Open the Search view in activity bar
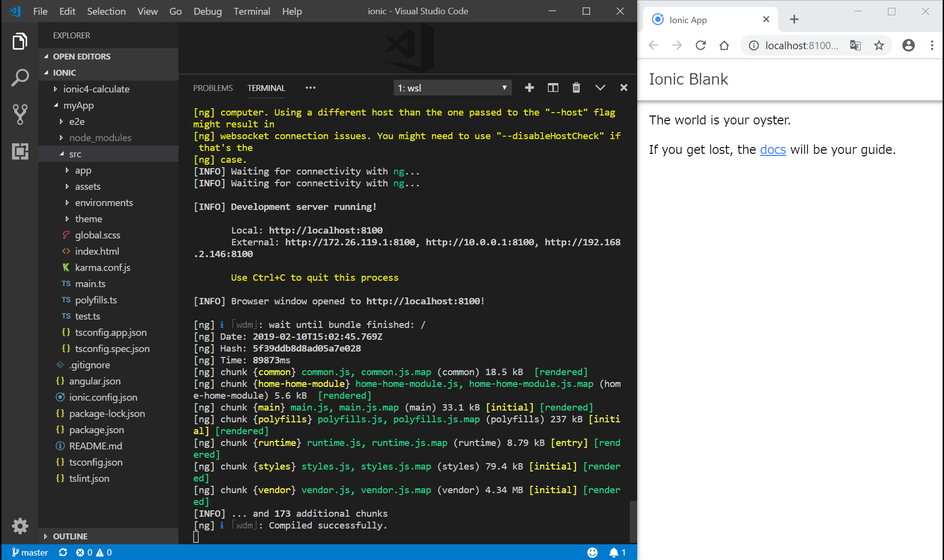 coord(20,78)
